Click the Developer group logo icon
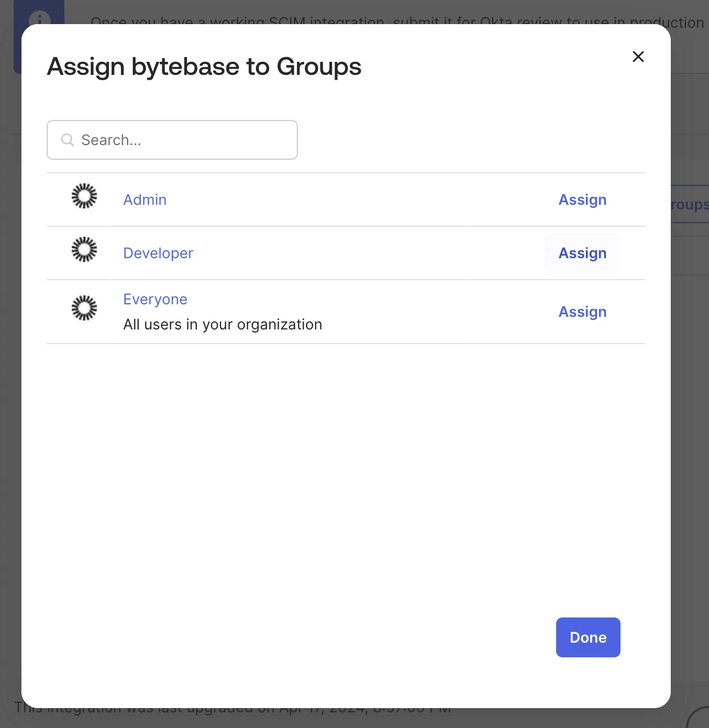Viewport: 709px width, 728px height. click(x=84, y=250)
